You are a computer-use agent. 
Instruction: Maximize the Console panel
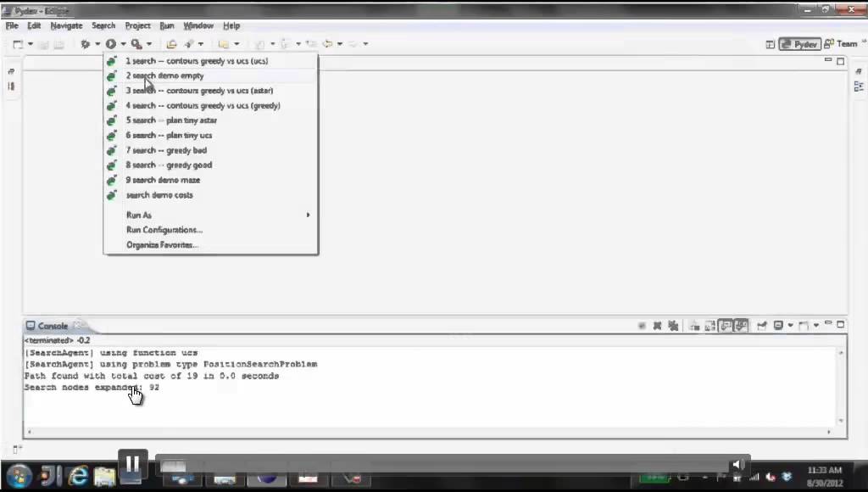840,325
